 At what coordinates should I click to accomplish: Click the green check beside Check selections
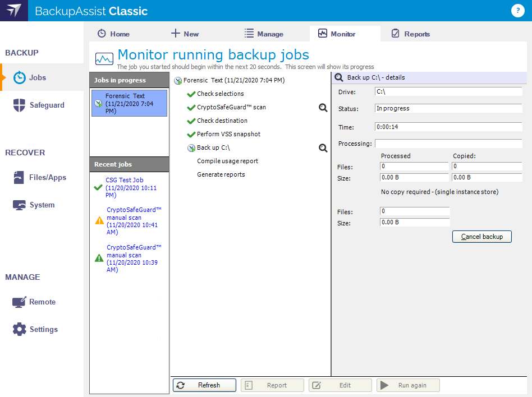[191, 94]
